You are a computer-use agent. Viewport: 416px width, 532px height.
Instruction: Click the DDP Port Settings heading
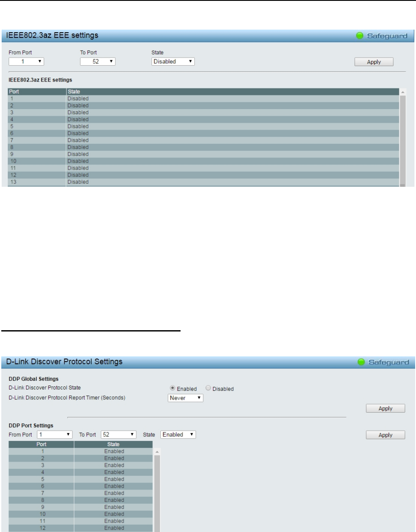(31, 426)
